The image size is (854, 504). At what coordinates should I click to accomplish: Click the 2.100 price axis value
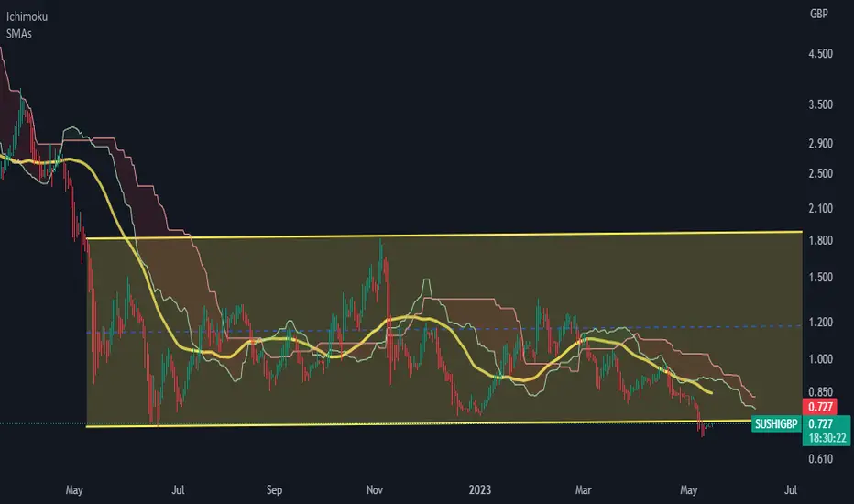[820, 208]
